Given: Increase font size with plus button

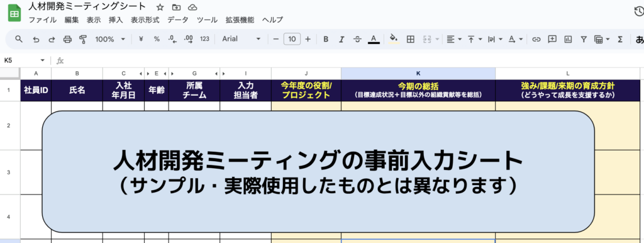Looking at the screenshot, I should pyautogui.click(x=308, y=39).
